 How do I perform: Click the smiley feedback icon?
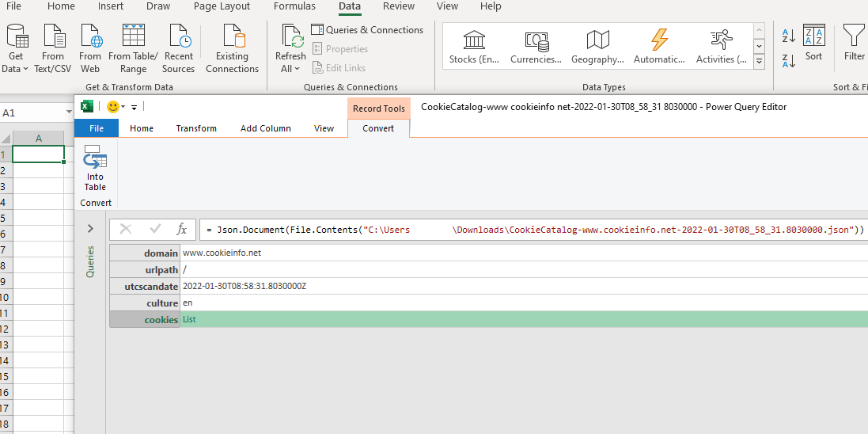[x=113, y=106]
